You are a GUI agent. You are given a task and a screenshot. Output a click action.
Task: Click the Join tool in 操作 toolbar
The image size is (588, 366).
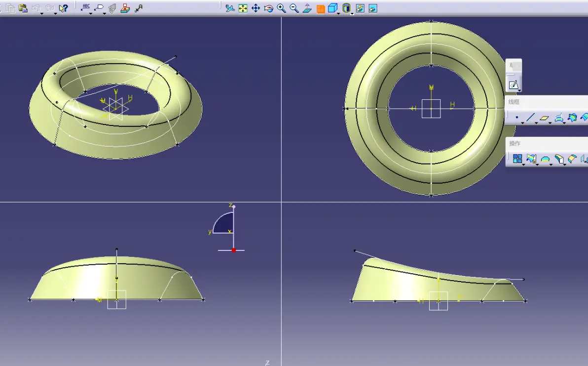(x=517, y=159)
